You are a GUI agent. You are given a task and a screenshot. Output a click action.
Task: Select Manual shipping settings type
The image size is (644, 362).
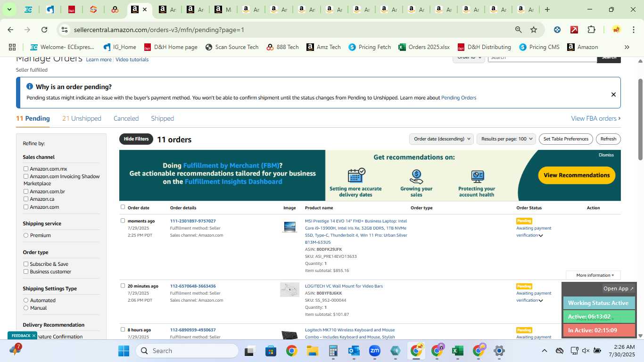[26, 308]
